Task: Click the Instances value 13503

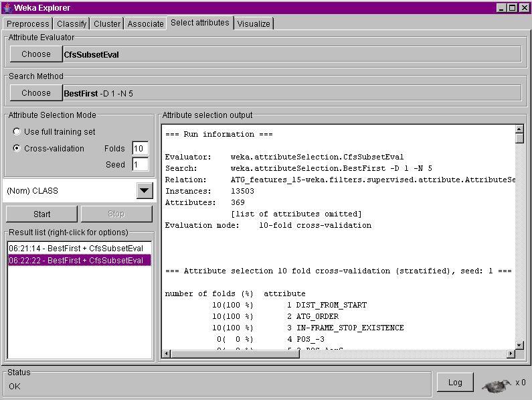Action: [x=242, y=191]
